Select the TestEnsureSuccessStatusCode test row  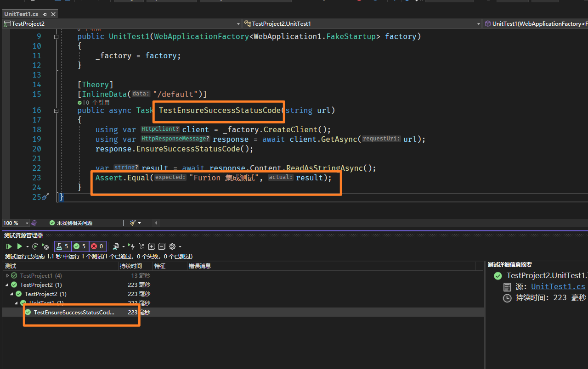click(73, 312)
